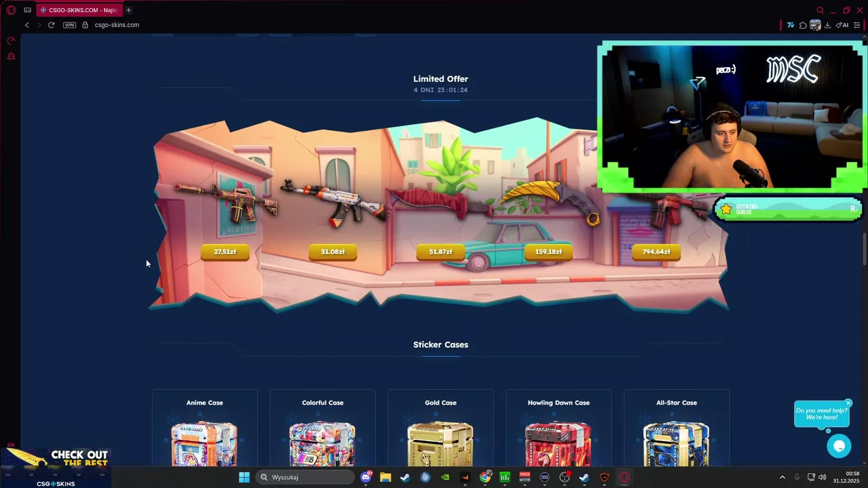View site security padlock info
The image size is (868, 488).
[85, 25]
